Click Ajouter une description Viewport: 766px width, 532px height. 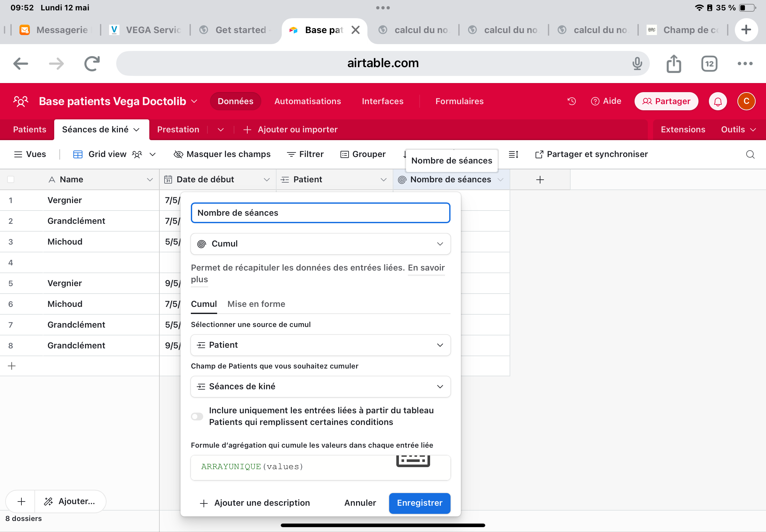point(254,503)
